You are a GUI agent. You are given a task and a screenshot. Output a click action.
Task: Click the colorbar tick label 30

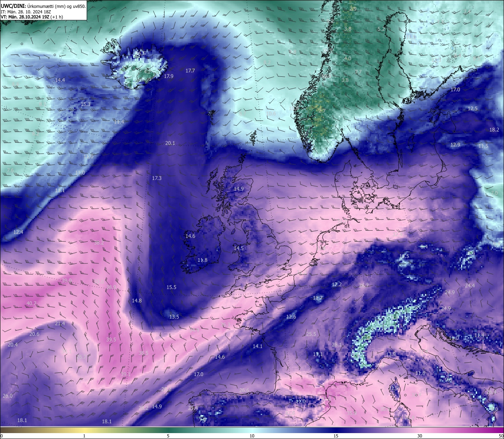[x=420, y=436]
